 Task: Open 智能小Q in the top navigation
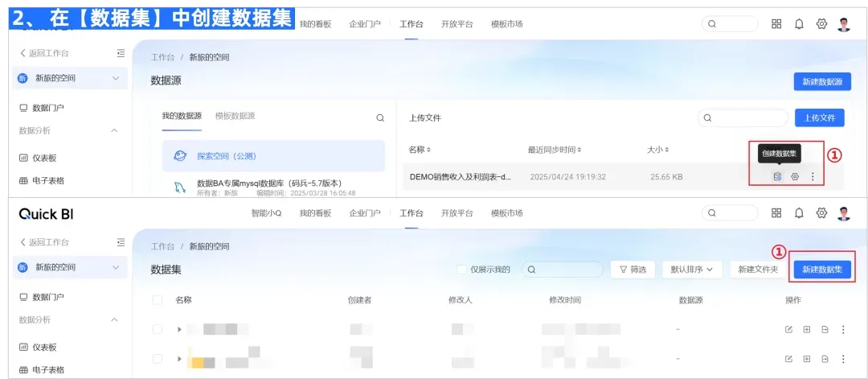coord(266,212)
